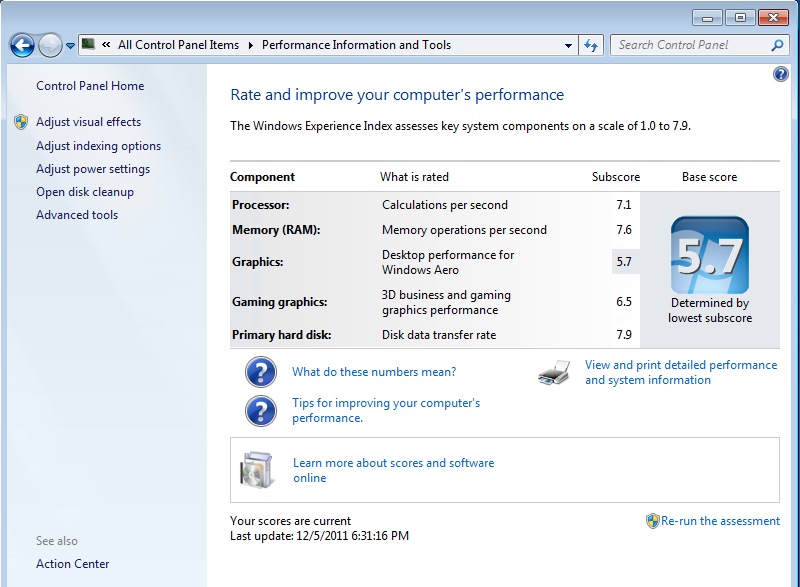Click Performance Information and Tools breadcrumb

(357, 45)
